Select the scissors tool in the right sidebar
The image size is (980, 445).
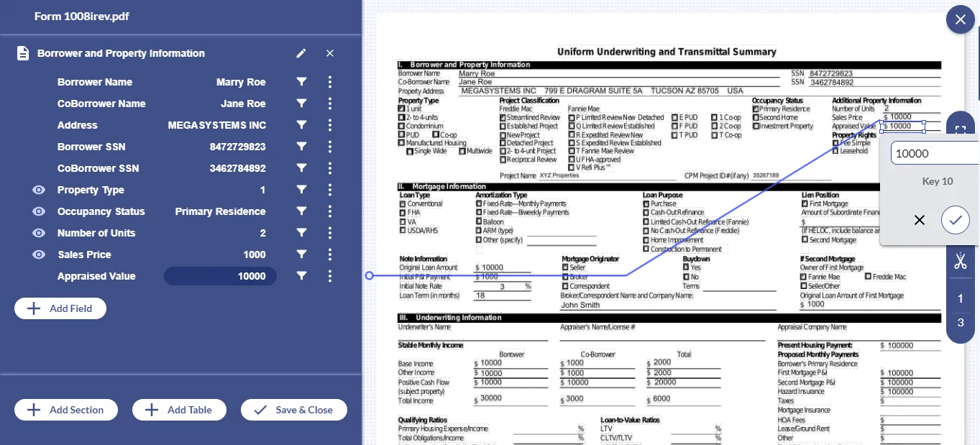pos(960,260)
